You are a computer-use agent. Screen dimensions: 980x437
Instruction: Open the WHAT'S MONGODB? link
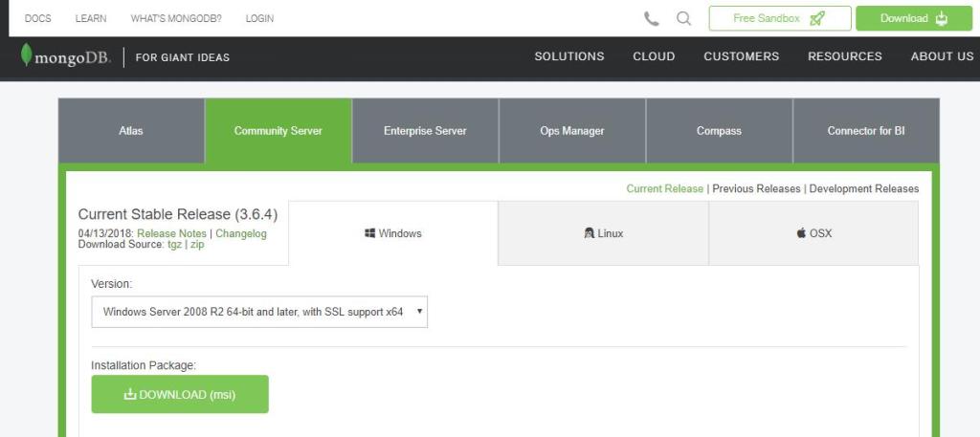[176, 19]
